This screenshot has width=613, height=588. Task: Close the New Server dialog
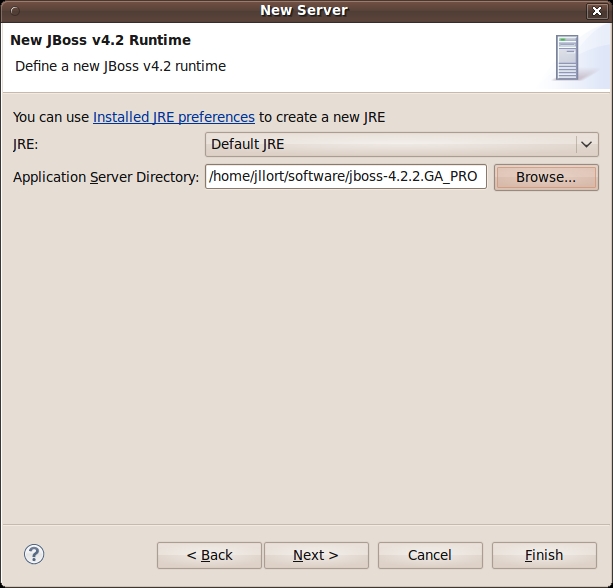pos(597,11)
